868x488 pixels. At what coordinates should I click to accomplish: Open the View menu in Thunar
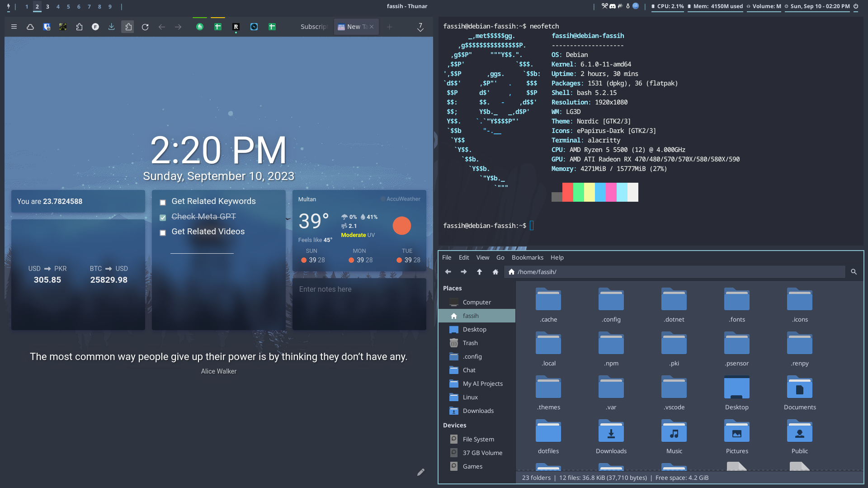(483, 257)
